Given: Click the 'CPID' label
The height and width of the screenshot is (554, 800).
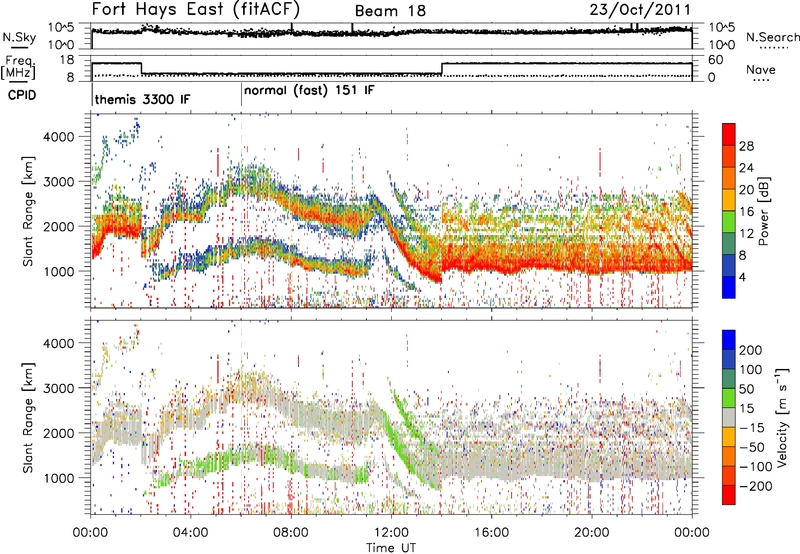Looking at the screenshot, I should point(22,95).
